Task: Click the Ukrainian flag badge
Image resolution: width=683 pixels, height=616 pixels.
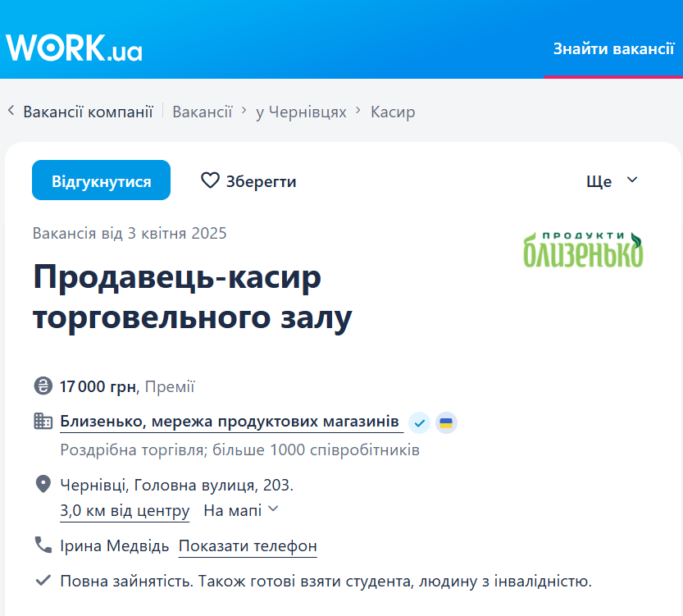Action: tap(446, 422)
